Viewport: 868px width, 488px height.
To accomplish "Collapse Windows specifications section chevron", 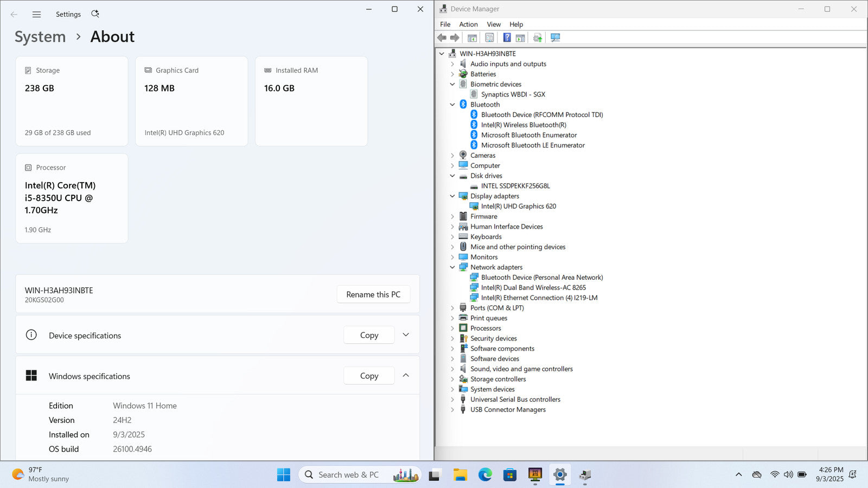I will tap(406, 375).
